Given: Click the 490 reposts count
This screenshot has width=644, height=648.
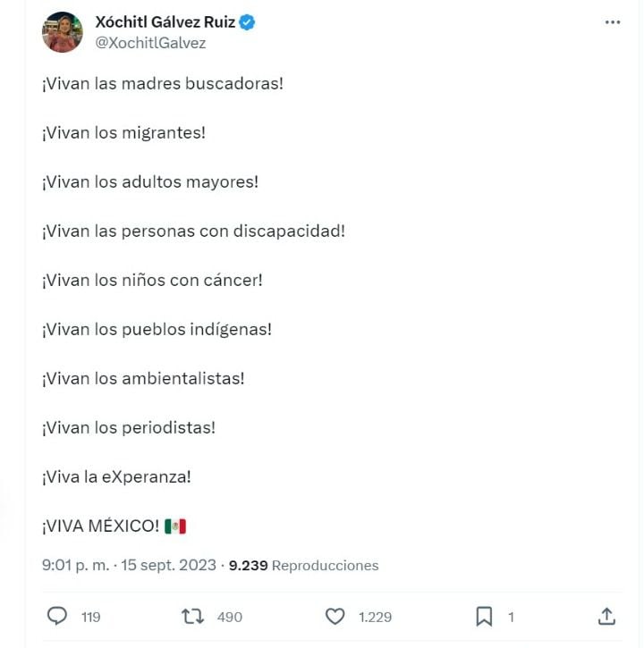Looking at the screenshot, I should 229,617.
